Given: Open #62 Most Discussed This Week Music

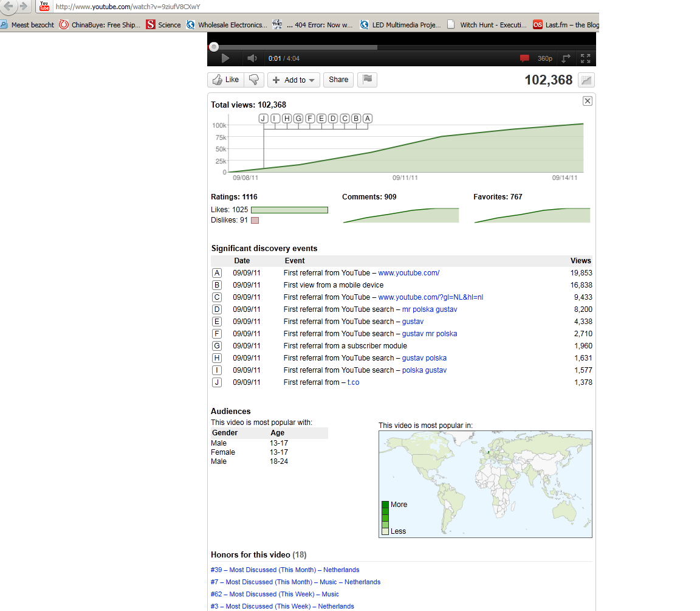Looking at the screenshot, I should pyautogui.click(x=275, y=594).
